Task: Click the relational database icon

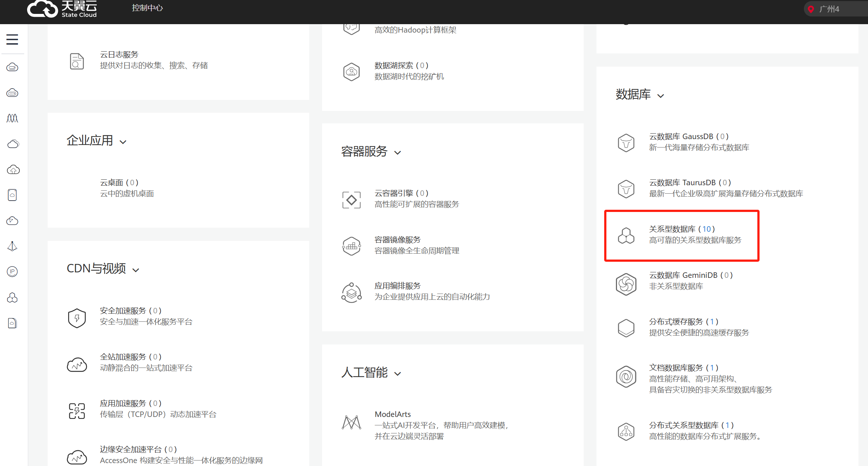Action: pyautogui.click(x=626, y=235)
